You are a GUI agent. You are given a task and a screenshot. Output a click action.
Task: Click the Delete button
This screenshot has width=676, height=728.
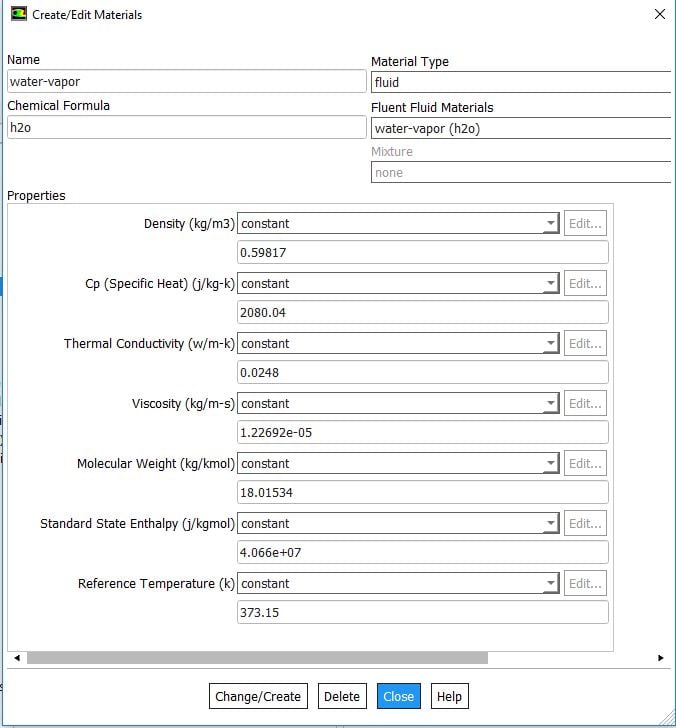tap(342, 696)
